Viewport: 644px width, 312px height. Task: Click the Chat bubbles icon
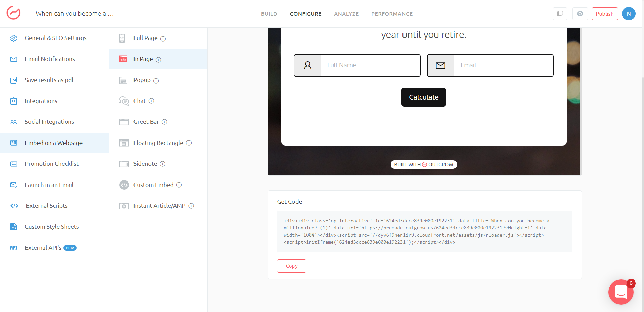pyautogui.click(x=124, y=101)
